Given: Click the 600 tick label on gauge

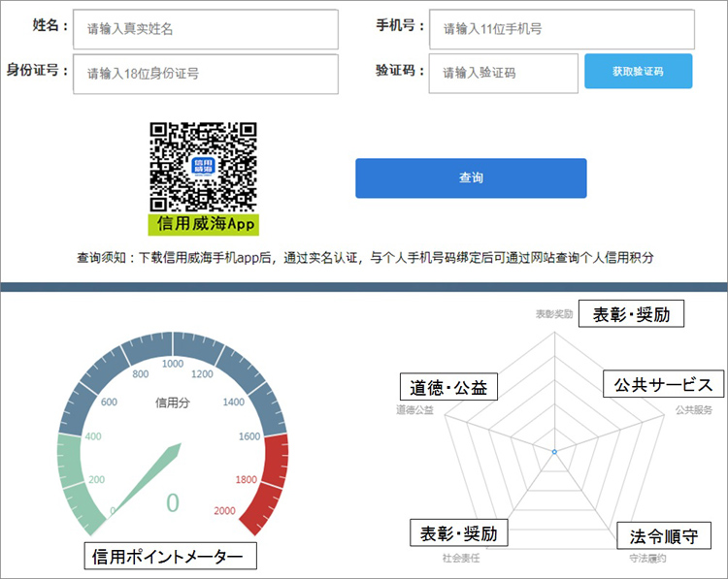Looking at the screenshot, I should pyautogui.click(x=109, y=402).
